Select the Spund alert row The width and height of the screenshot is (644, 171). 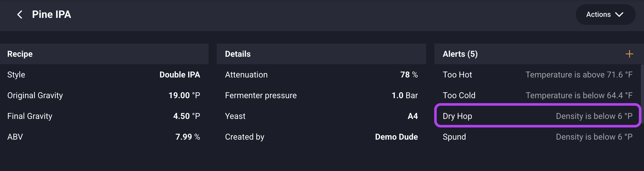pyautogui.click(x=538, y=137)
